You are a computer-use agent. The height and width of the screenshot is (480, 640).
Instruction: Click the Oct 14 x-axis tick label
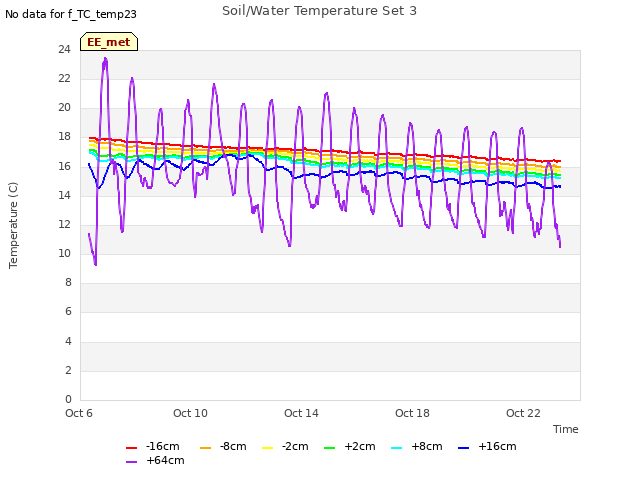[x=301, y=413]
